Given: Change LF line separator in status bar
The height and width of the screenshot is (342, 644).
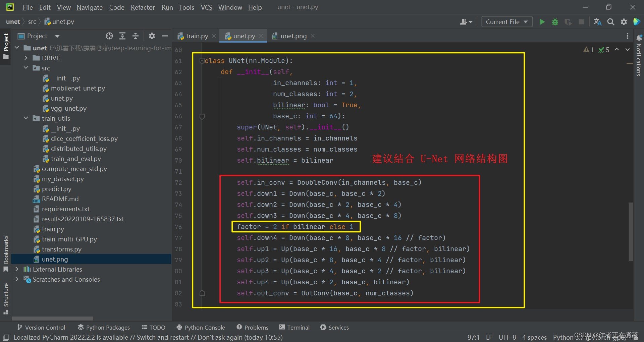Looking at the screenshot, I should [489, 337].
